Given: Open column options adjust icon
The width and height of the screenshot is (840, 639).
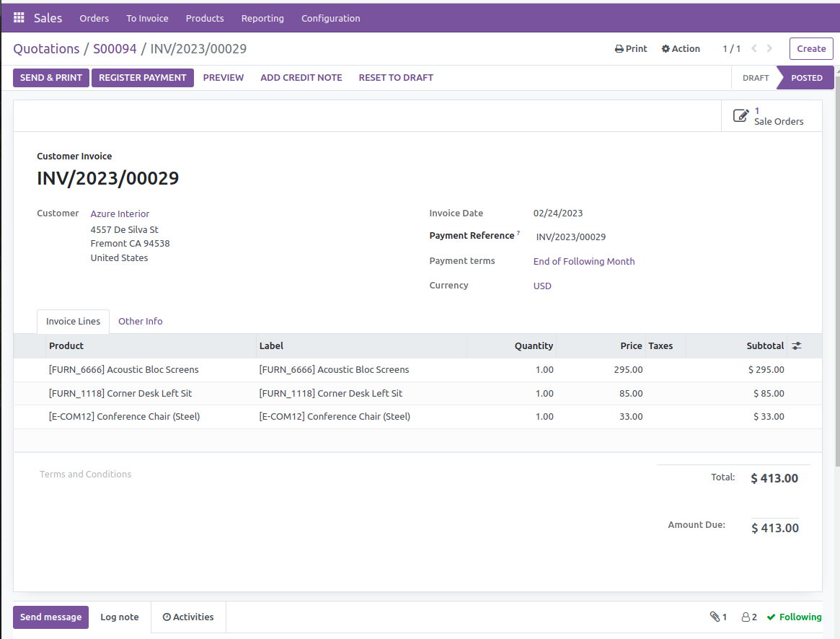Looking at the screenshot, I should point(797,346).
